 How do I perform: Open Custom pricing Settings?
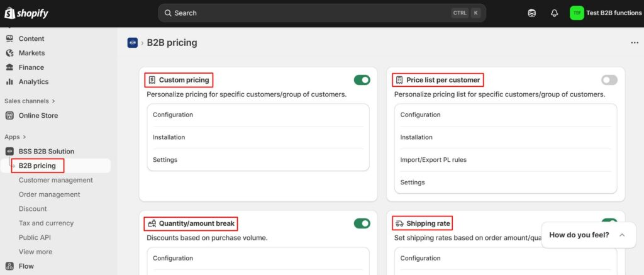(258, 160)
